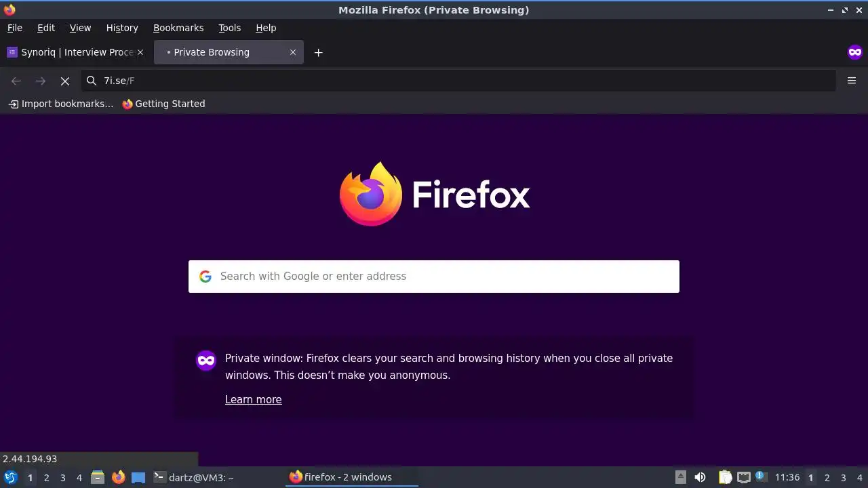This screenshot has height=488, width=868.
Task: Click the show desktop icon in taskbar
Action: pos(138,477)
